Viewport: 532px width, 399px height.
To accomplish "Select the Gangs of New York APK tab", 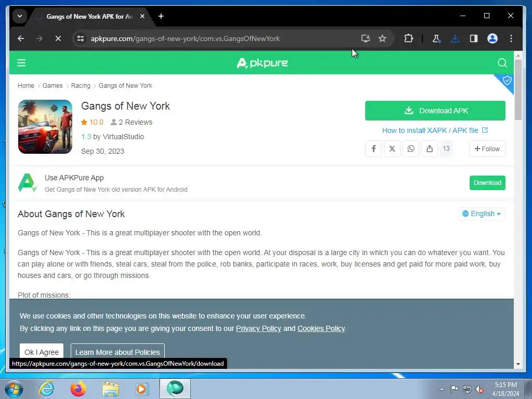I will [89, 16].
